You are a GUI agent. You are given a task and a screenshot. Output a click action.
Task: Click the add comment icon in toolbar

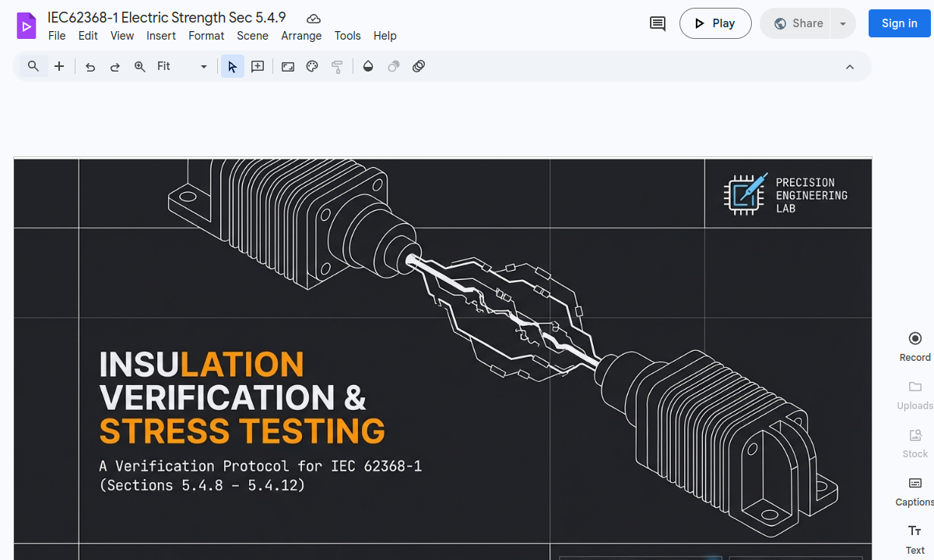258,67
